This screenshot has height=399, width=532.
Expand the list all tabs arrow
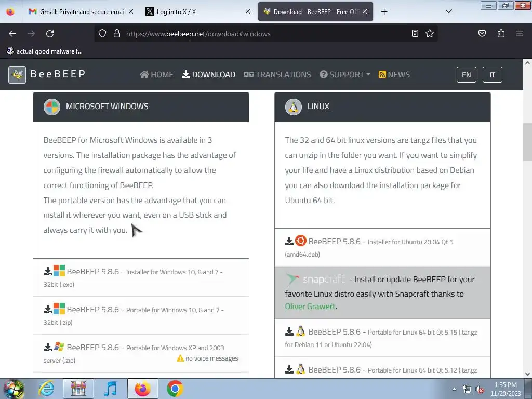point(448,11)
